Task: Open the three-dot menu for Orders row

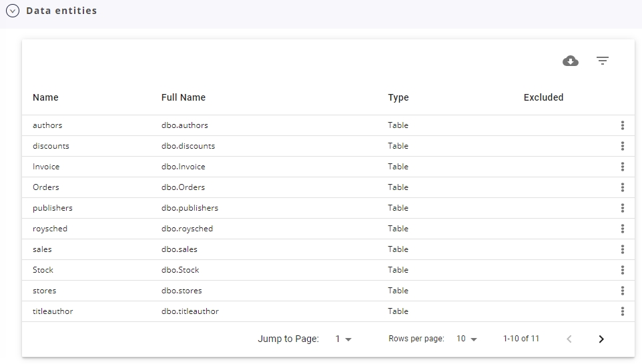Action: click(623, 187)
